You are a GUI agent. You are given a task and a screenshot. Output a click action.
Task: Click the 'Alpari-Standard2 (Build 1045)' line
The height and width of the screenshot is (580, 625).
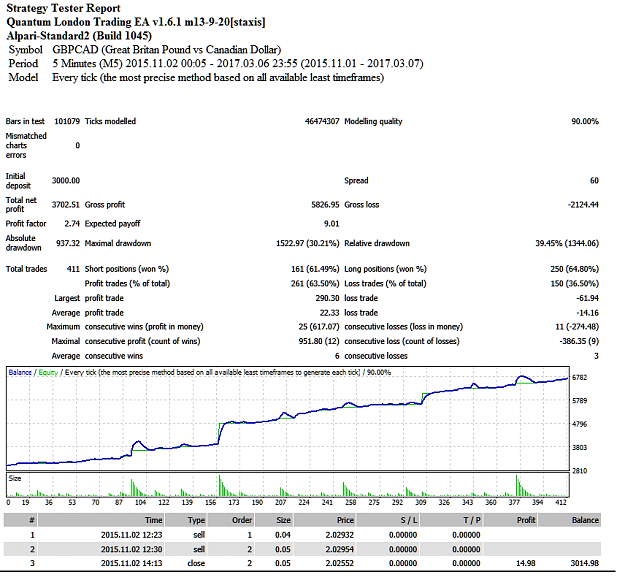[79, 36]
